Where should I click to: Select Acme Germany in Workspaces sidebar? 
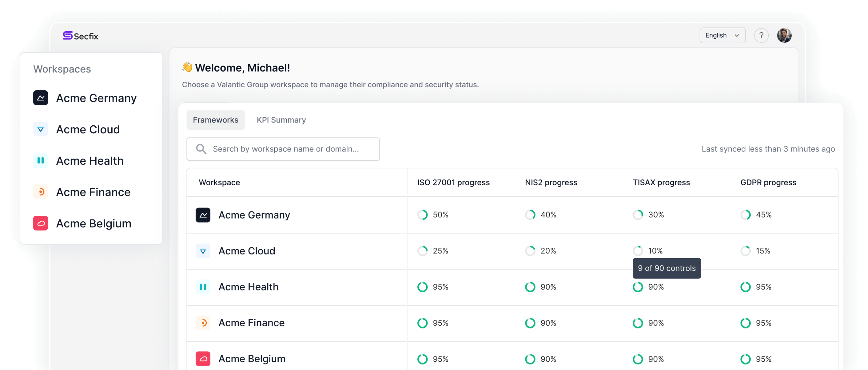[x=96, y=98]
